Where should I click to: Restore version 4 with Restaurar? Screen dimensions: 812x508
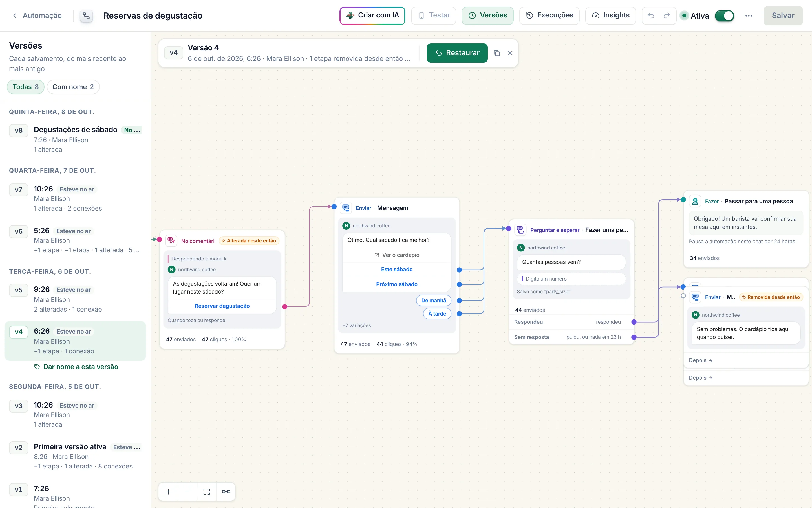[457, 53]
